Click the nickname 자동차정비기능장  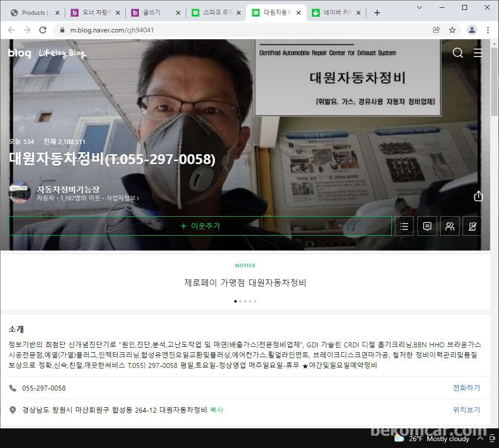click(x=68, y=190)
